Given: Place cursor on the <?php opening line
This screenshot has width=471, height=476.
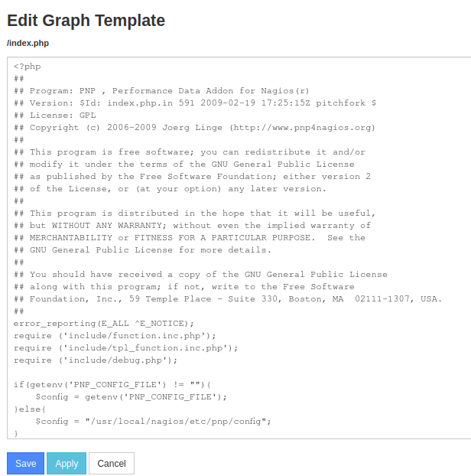Looking at the screenshot, I should coord(28,66).
